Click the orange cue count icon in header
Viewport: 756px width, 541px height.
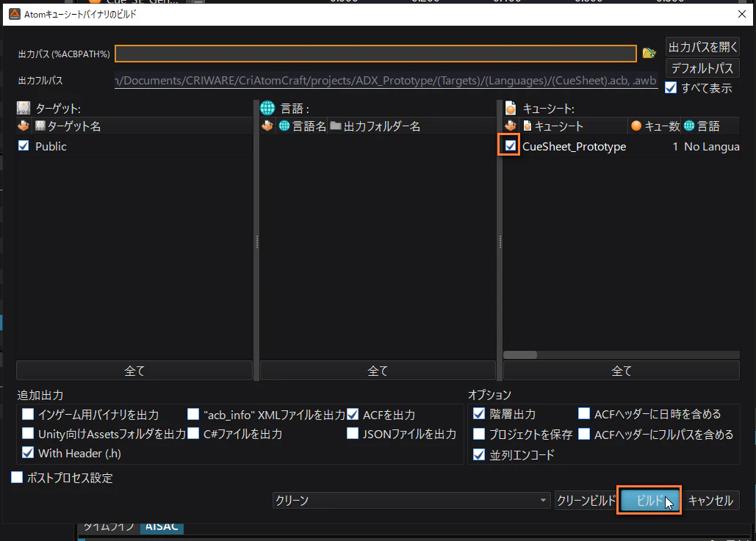coord(636,126)
